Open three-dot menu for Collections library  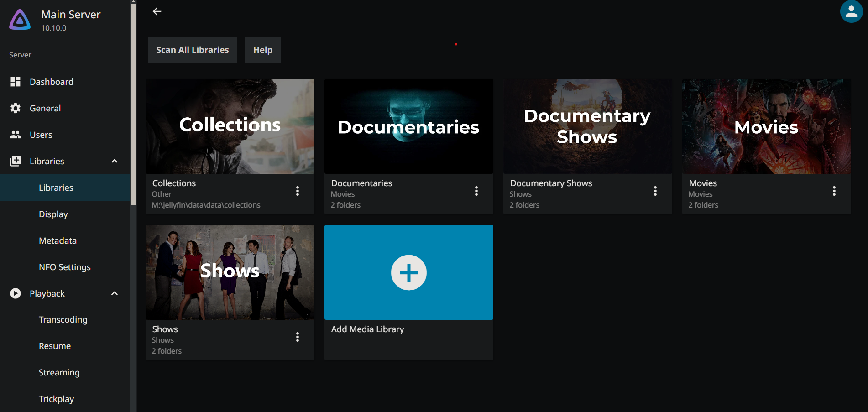click(x=298, y=191)
